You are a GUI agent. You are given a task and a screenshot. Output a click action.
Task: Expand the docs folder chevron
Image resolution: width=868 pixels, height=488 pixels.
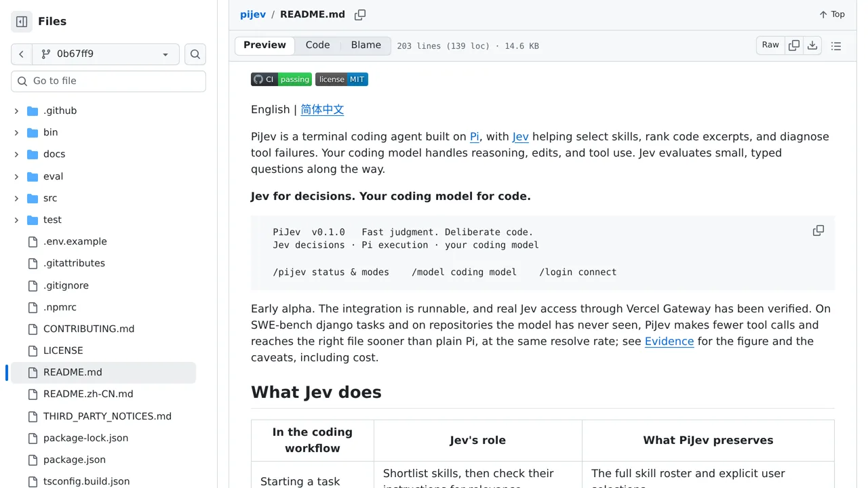[16, 154]
